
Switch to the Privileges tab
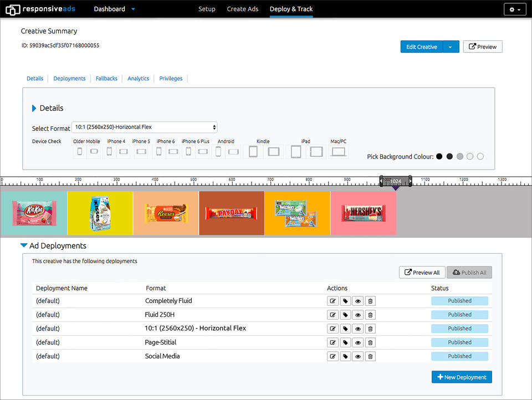171,78
